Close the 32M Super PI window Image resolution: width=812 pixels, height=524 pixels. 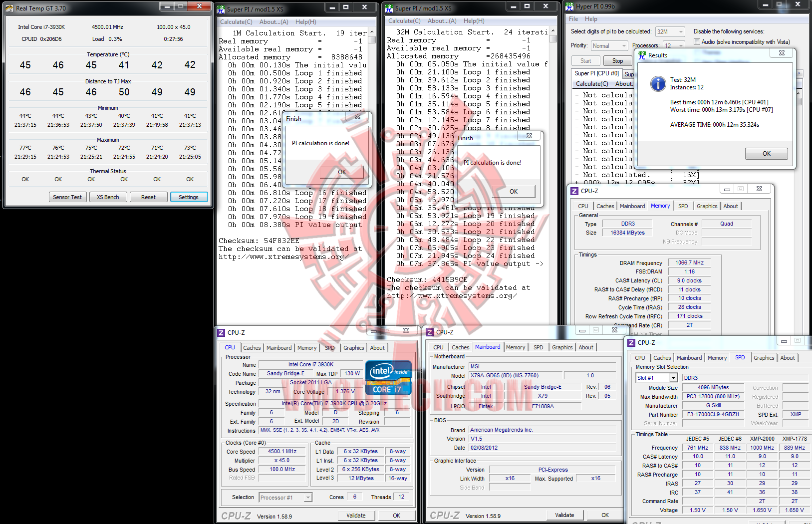pyautogui.click(x=545, y=6)
